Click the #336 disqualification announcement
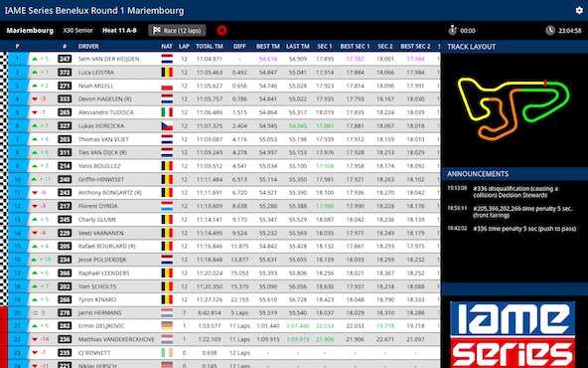588x368 pixels. [x=515, y=192]
